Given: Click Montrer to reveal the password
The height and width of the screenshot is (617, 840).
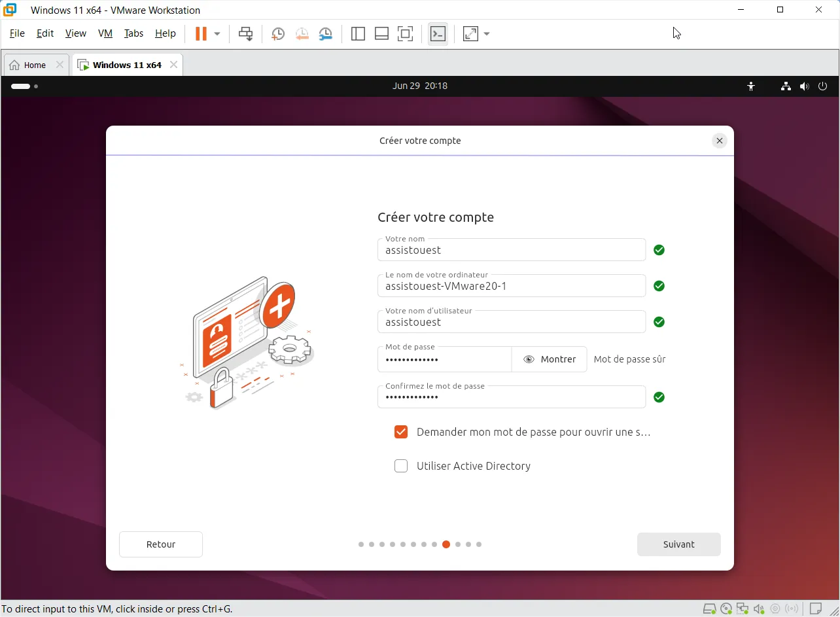Looking at the screenshot, I should (x=550, y=359).
